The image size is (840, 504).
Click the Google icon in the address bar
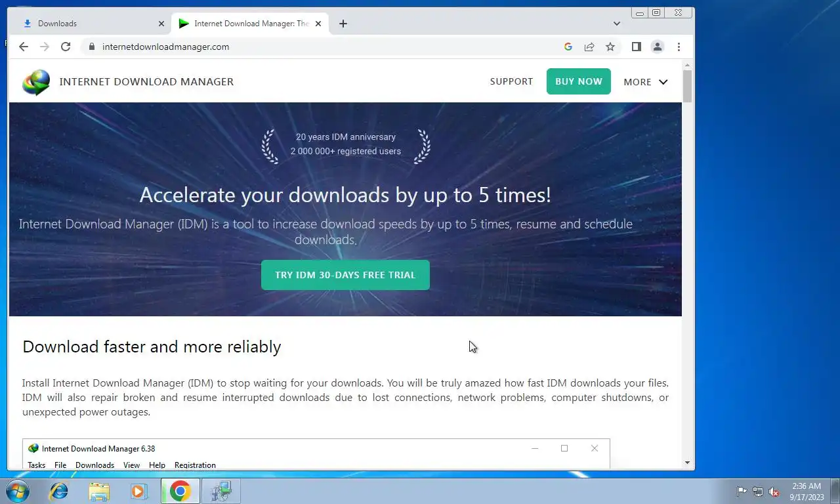click(x=568, y=47)
